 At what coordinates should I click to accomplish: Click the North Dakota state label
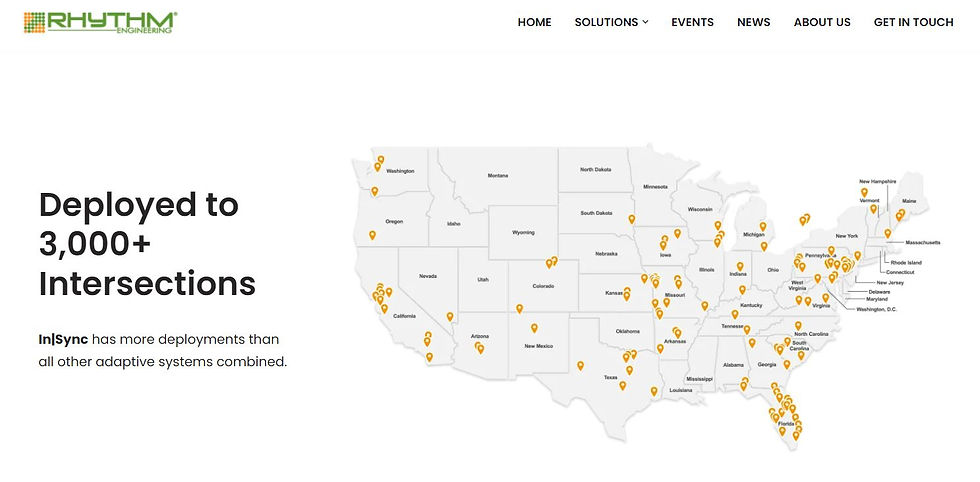click(596, 169)
